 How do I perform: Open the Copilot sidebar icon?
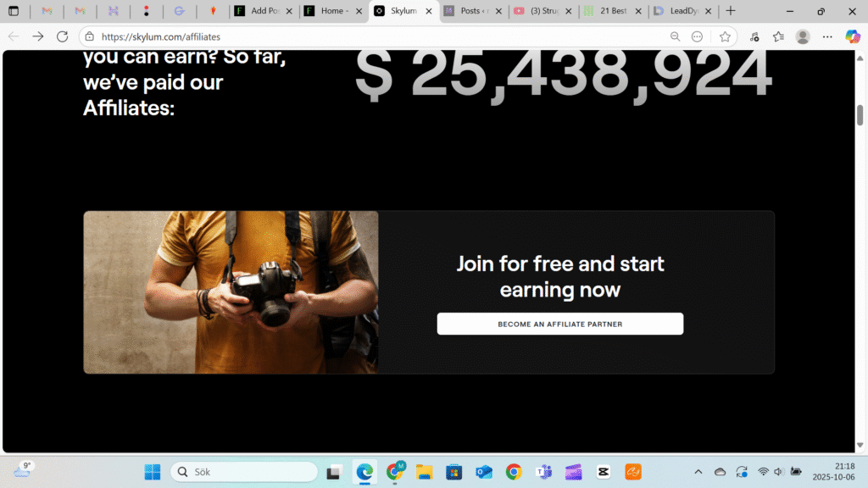(x=853, y=36)
